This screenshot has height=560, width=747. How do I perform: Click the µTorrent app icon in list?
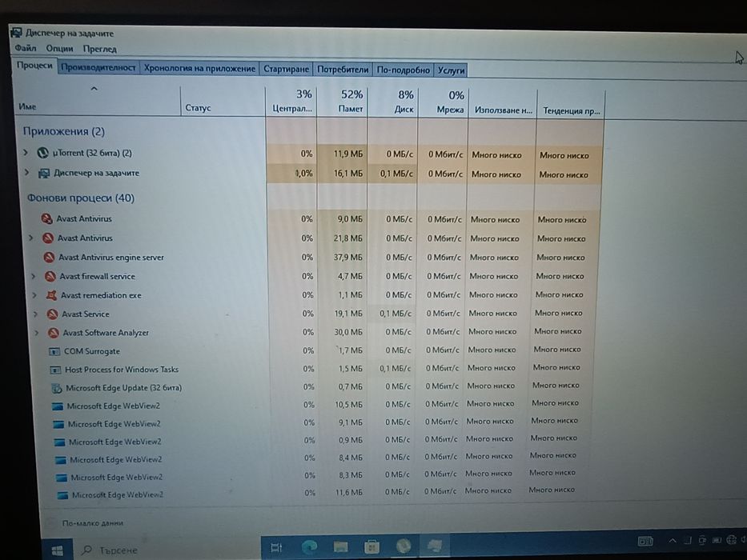tap(43, 153)
